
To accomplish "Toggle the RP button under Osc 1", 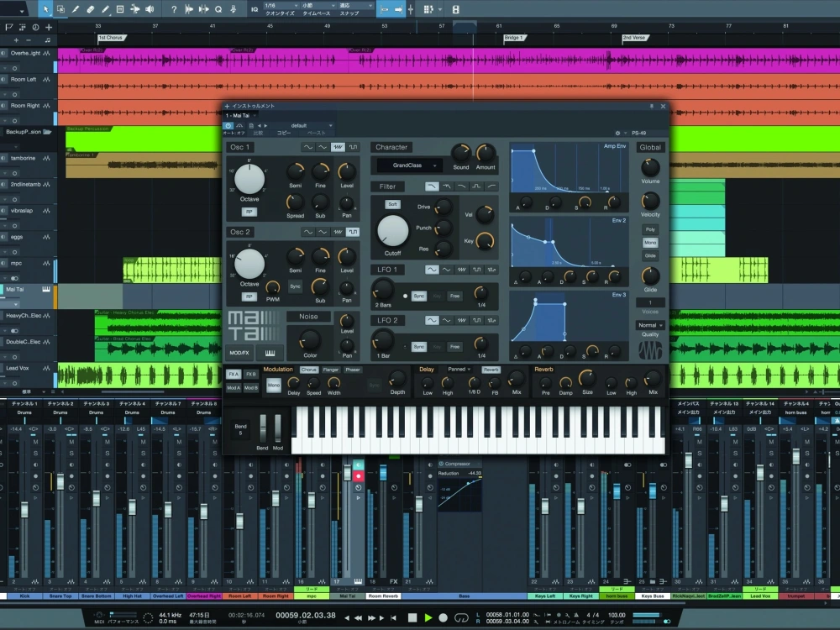I will click(249, 212).
